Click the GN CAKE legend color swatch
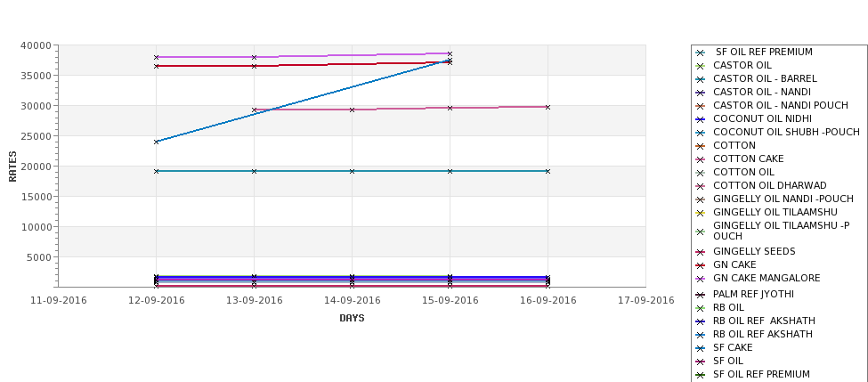Screen dimensions: 868x382 [x=701, y=265]
